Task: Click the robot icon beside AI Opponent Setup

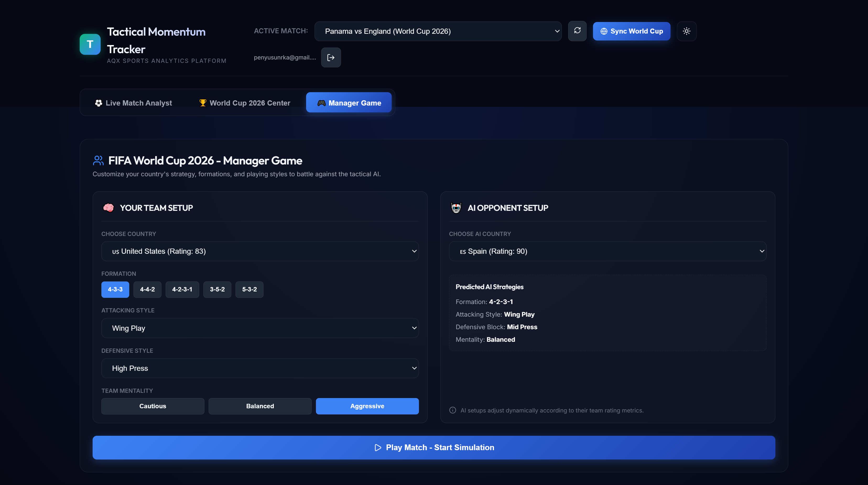Action: pos(456,208)
